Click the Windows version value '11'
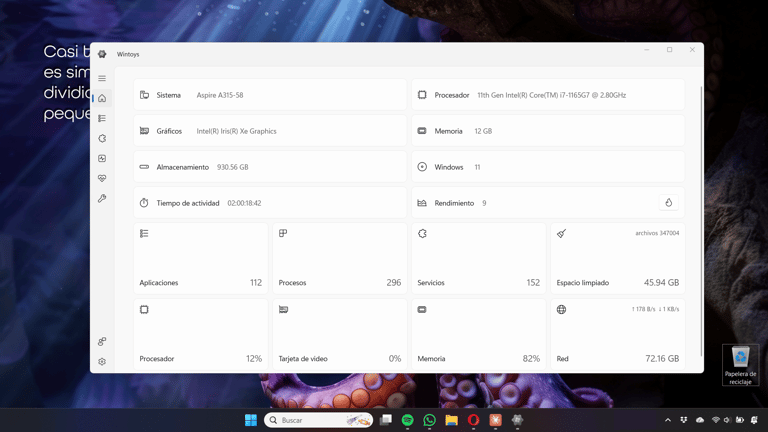The height and width of the screenshot is (432, 768). tap(477, 167)
